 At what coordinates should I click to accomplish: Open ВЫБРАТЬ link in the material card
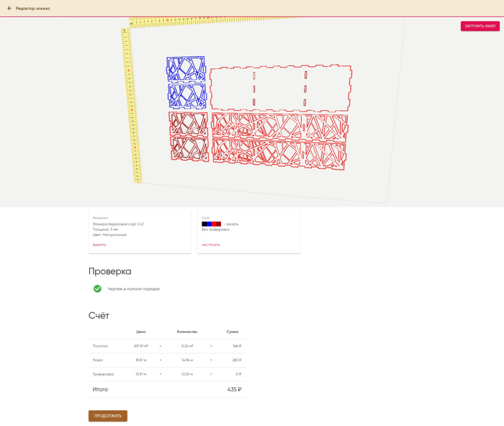coord(99,245)
